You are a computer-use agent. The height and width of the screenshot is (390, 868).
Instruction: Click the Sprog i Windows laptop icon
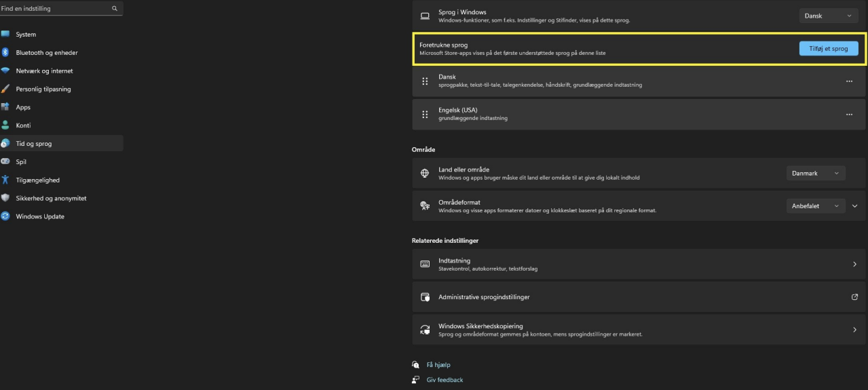[x=425, y=16]
